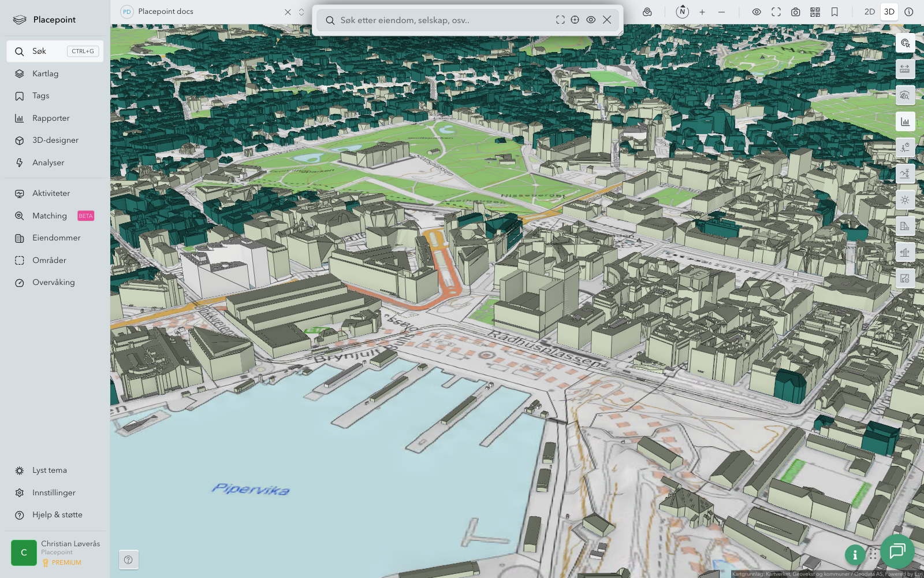Select the sun and daylight analysis tool
Screen dimensions: 924x578
point(905,200)
